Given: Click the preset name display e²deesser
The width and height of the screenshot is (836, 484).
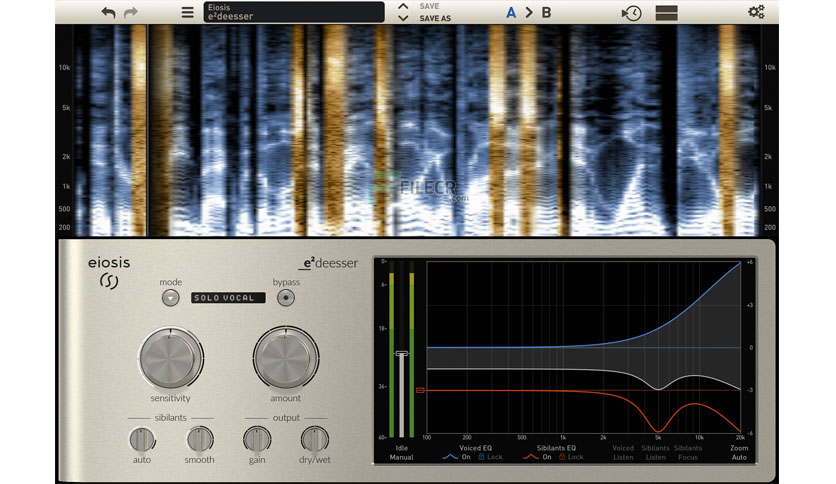Looking at the screenshot, I should (294, 12).
